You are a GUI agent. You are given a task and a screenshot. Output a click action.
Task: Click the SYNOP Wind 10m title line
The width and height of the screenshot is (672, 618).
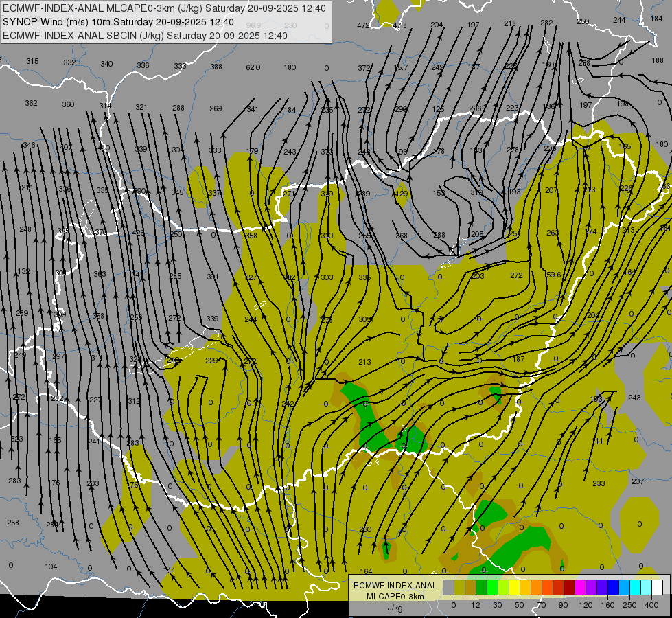(x=118, y=22)
